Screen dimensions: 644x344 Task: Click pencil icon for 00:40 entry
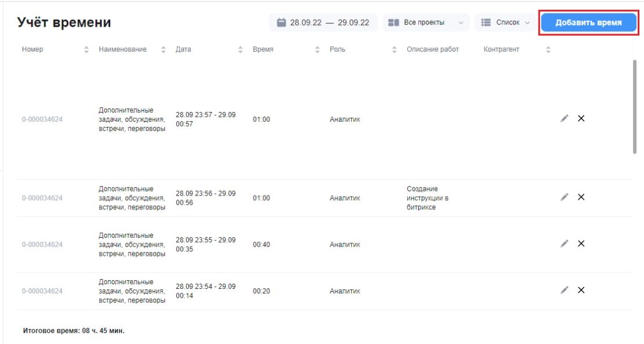565,244
